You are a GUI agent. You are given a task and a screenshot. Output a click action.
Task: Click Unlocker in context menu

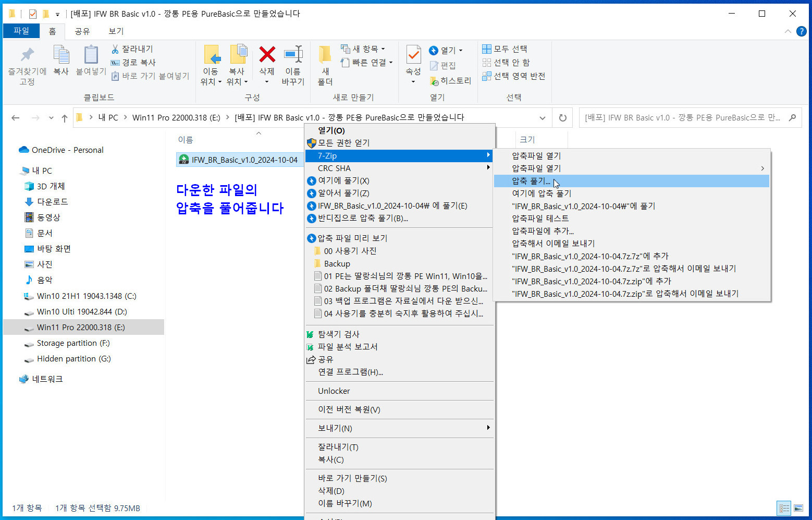[399, 391]
